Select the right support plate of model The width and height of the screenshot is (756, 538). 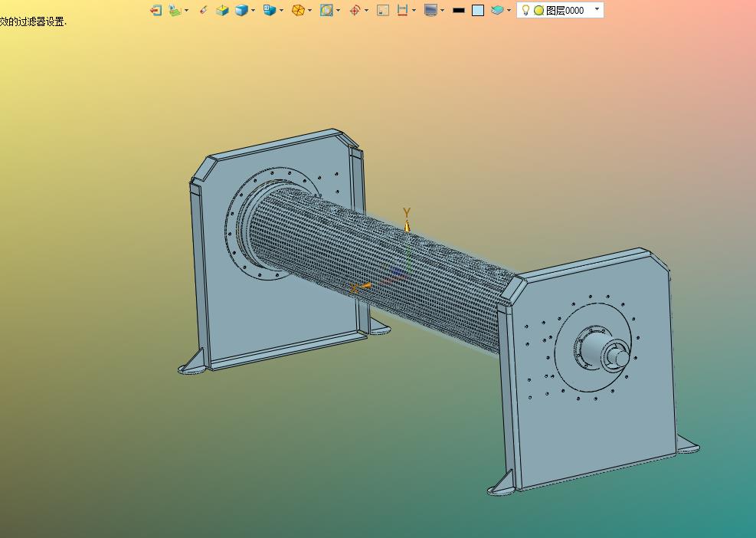[x=593, y=372]
